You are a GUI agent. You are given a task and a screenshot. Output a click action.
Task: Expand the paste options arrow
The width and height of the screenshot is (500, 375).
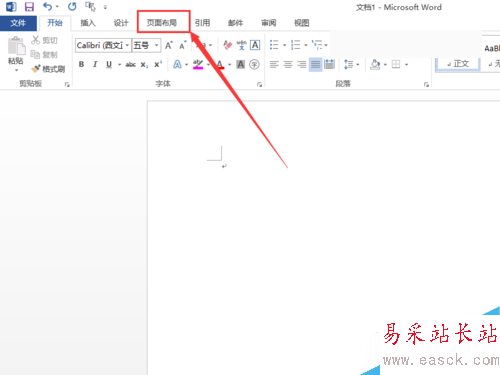point(16,70)
